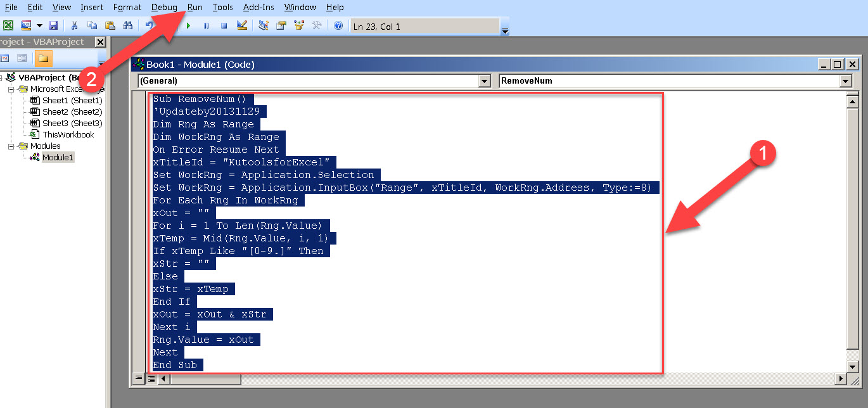Switch back to Microsoft Excel via the Excel icon
The height and width of the screenshot is (408, 868).
pos(8,25)
